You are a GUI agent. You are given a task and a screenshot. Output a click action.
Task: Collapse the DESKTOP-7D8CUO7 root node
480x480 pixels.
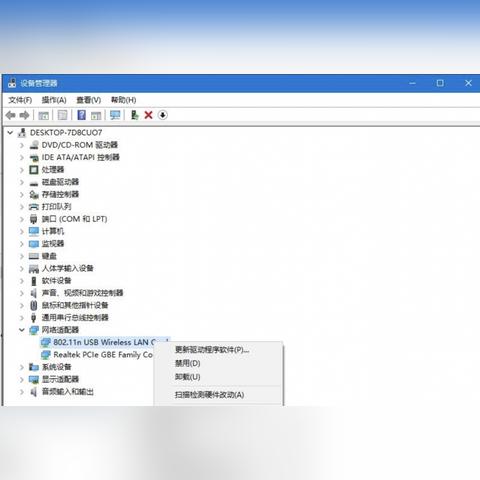coord(10,133)
